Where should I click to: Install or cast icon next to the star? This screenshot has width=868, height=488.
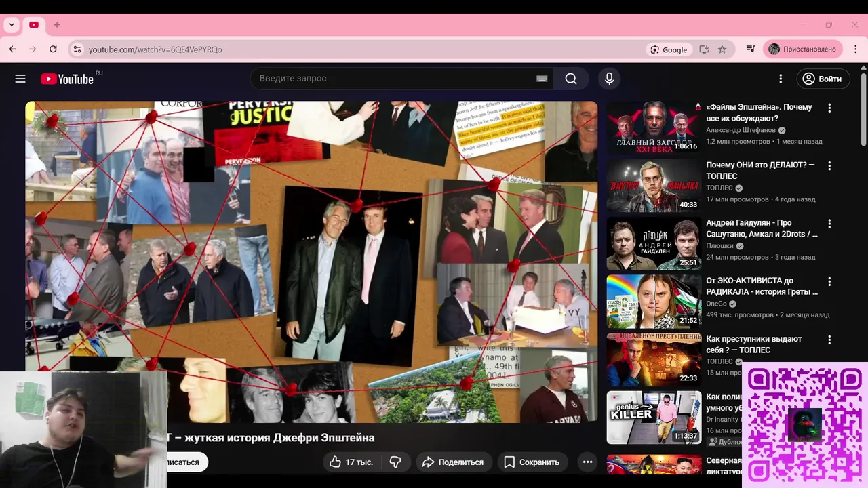(x=704, y=49)
